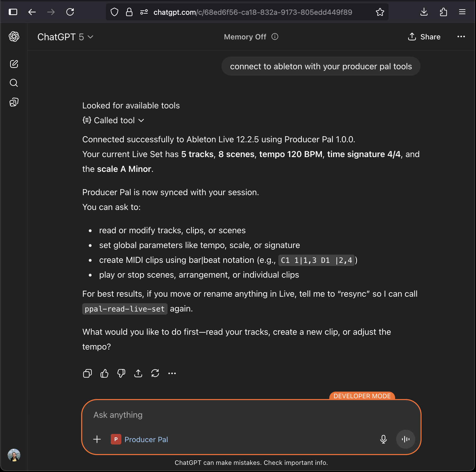
Task: Open more response actions with the ellipsis
Action: point(172,373)
